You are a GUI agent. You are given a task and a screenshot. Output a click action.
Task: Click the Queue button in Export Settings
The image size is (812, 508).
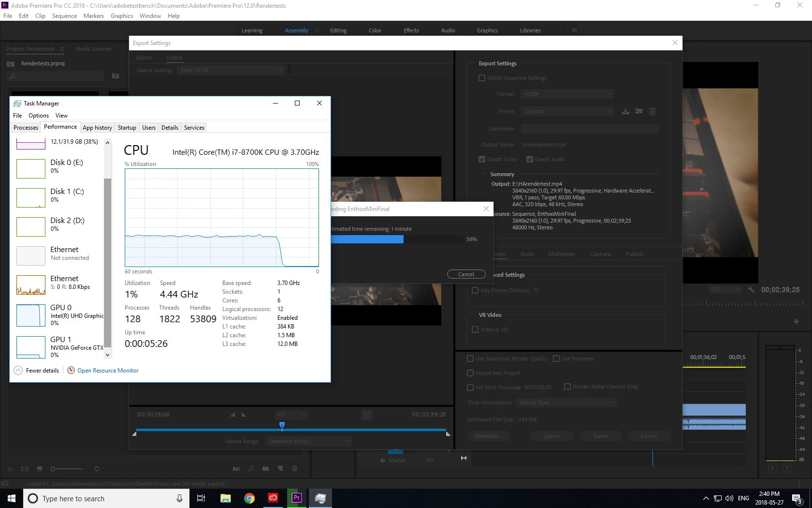(x=552, y=436)
